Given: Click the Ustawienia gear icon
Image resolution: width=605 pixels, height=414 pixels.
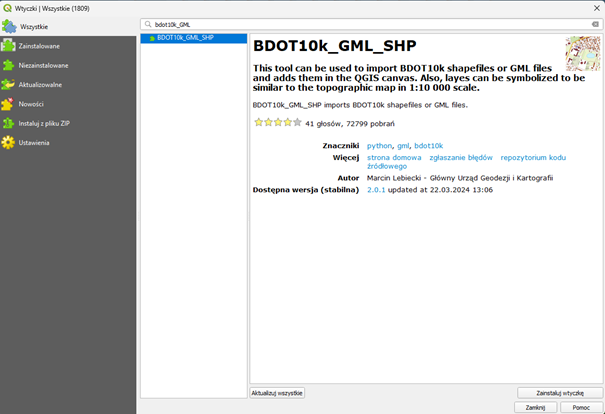Looking at the screenshot, I should tap(9, 142).
